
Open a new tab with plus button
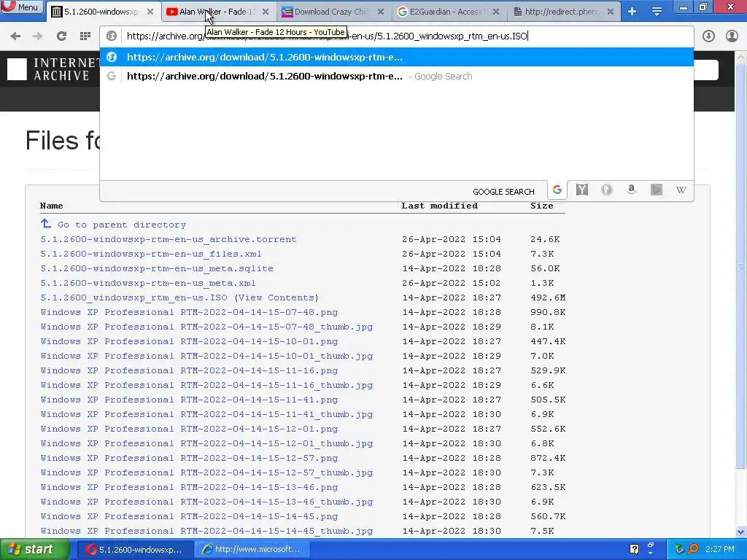[x=632, y=12]
